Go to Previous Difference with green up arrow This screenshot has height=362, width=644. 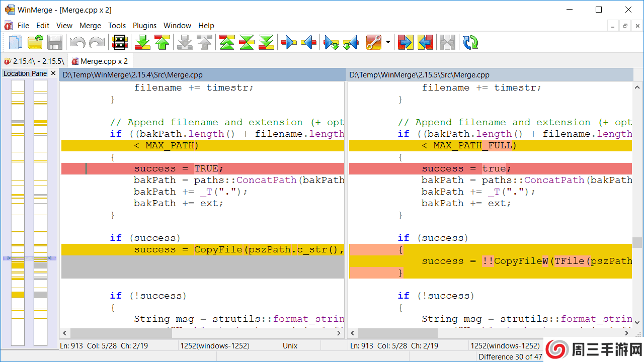click(162, 42)
